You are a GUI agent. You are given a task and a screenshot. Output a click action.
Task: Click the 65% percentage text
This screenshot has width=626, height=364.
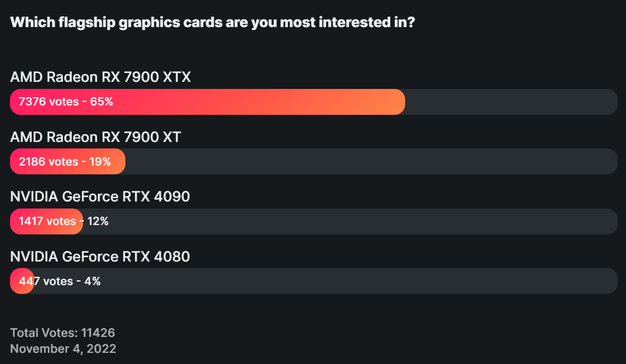pyautogui.click(x=101, y=101)
